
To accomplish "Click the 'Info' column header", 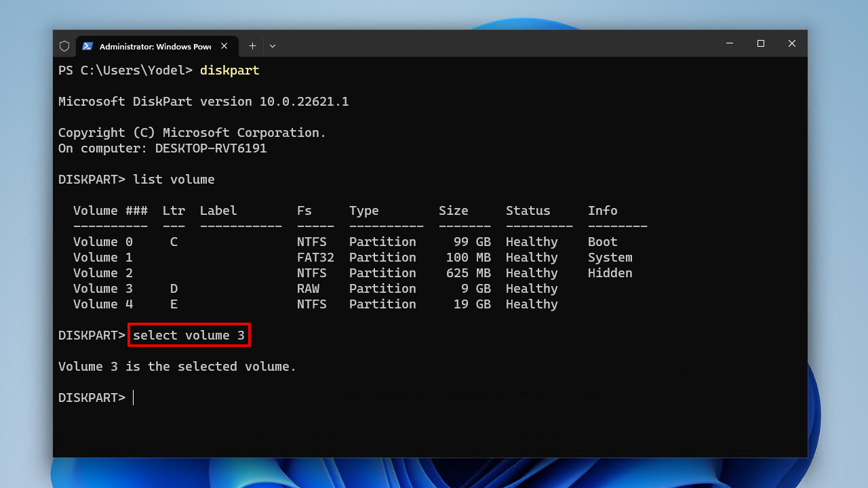I will (x=602, y=211).
